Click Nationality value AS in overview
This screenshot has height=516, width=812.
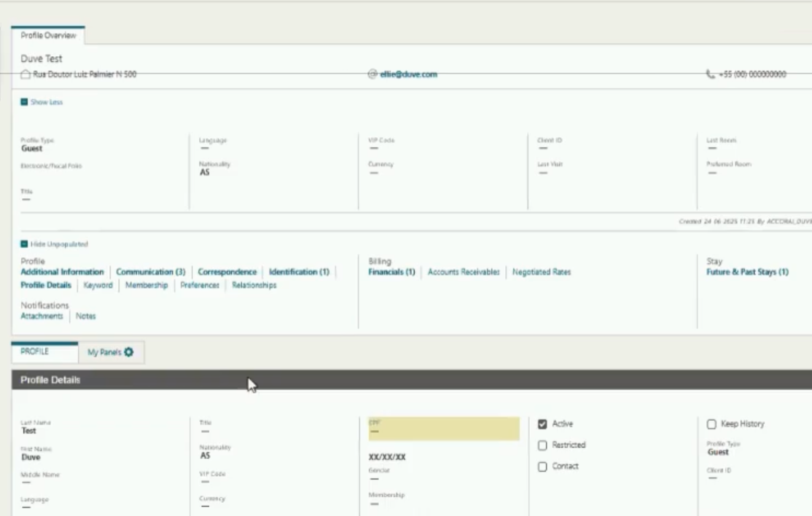click(x=205, y=172)
